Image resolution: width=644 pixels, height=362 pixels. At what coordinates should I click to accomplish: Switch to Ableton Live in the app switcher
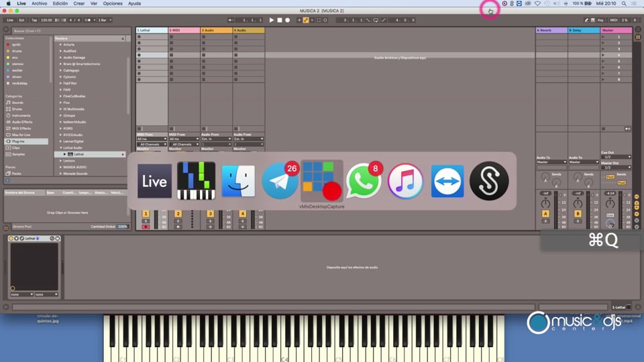point(154,181)
